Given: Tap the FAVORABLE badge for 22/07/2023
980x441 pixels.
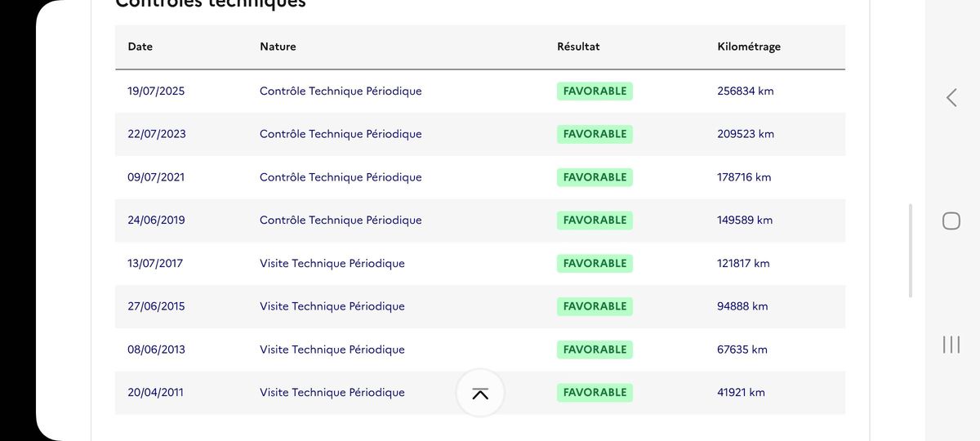Looking at the screenshot, I should (x=595, y=134).
